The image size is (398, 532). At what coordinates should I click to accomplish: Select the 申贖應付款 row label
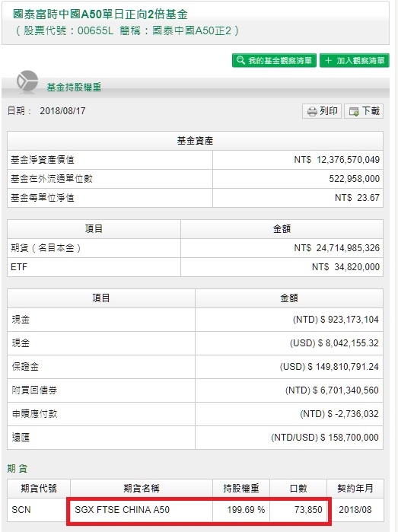(34, 414)
